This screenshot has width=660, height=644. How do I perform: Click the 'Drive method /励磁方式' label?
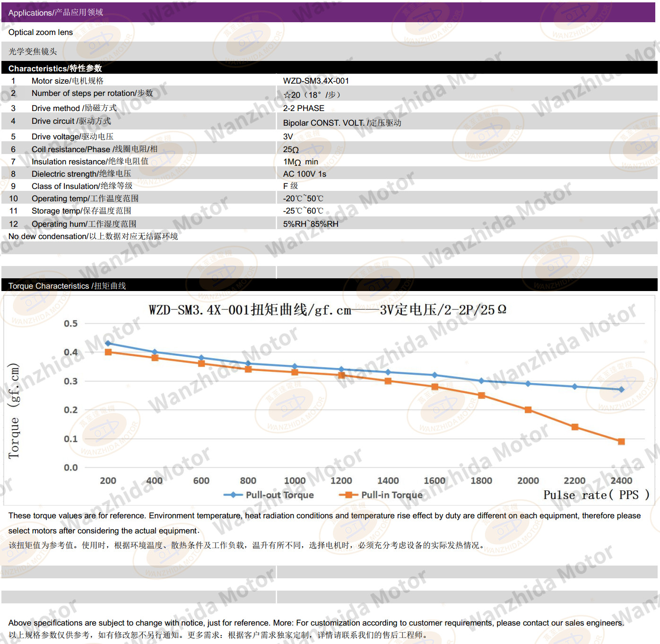coord(74,108)
